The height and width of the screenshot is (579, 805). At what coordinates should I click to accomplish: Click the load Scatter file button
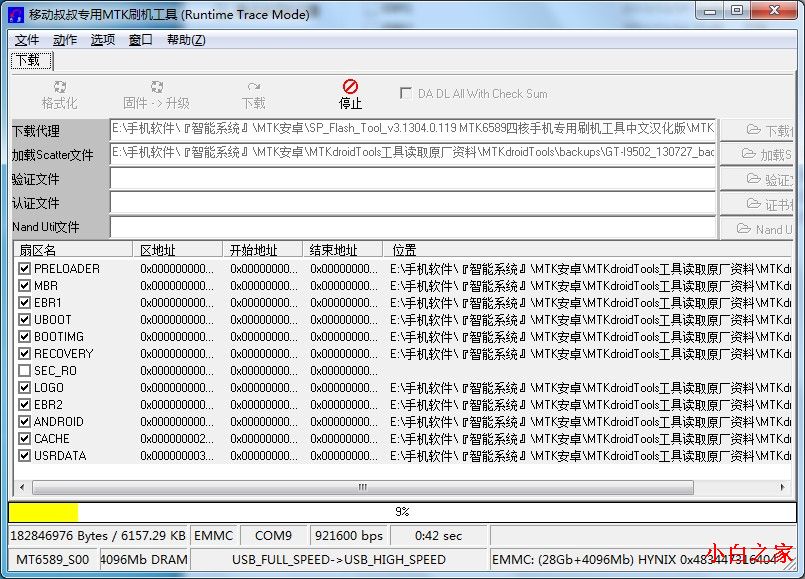pos(757,154)
